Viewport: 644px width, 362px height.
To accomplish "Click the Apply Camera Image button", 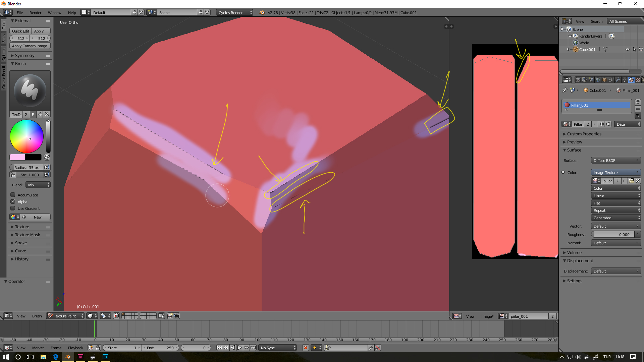I will click(x=30, y=46).
